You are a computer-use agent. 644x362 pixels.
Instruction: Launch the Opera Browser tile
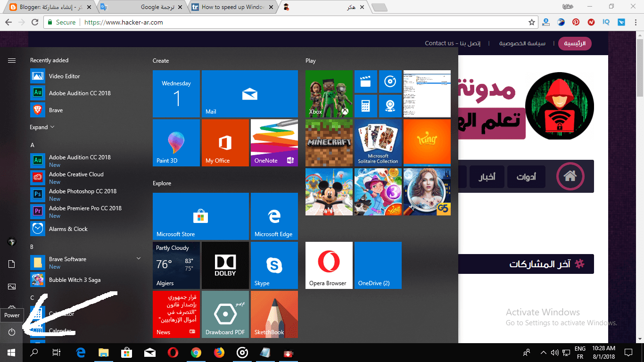tap(329, 265)
